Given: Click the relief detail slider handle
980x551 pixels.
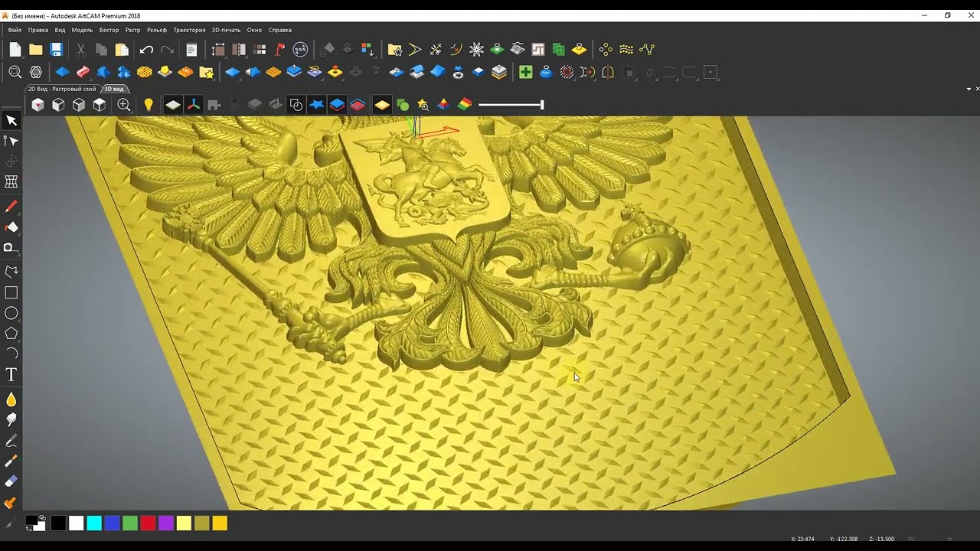Looking at the screenshot, I should [542, 105].
